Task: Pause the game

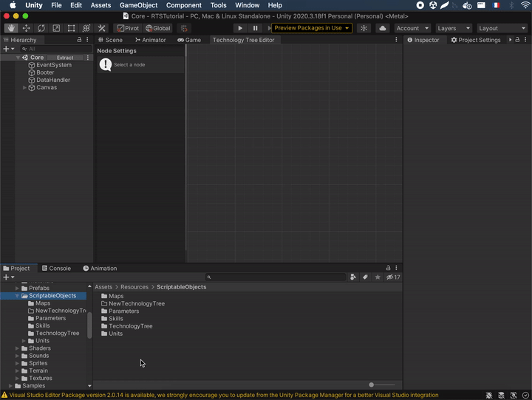Action: 255,28
